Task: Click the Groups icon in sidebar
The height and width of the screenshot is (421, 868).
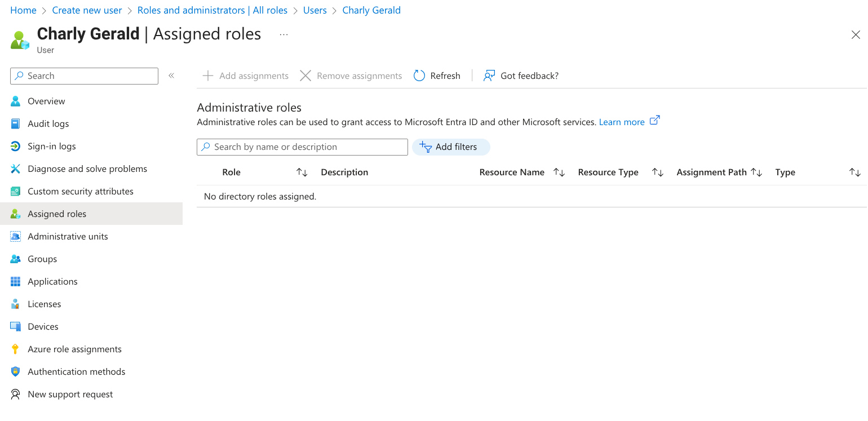Action: click(x=15, y=259)
